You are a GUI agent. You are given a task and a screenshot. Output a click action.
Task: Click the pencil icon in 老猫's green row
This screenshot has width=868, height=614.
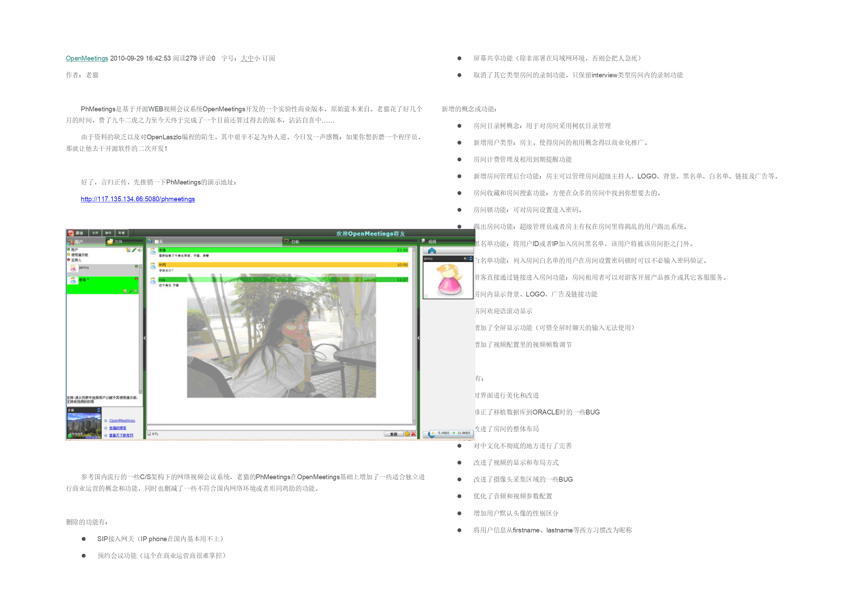pyautogui.click(x=131, y=291)
